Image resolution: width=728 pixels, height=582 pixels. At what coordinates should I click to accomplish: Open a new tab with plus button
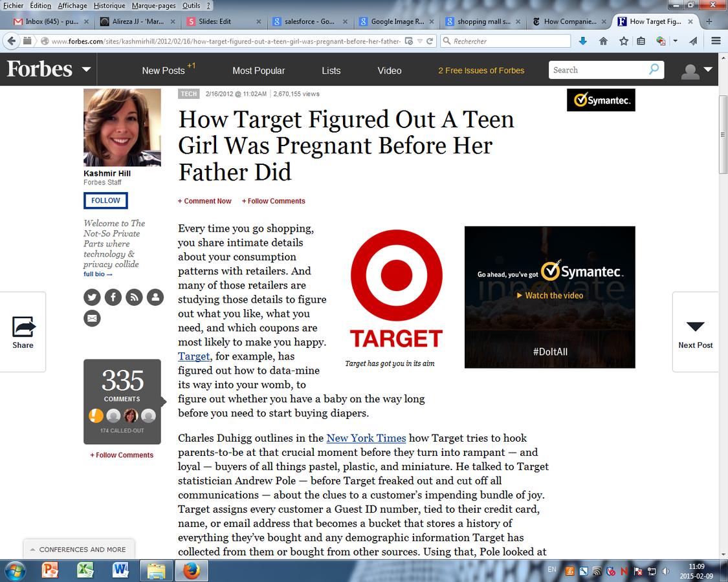tap(709, 21)
